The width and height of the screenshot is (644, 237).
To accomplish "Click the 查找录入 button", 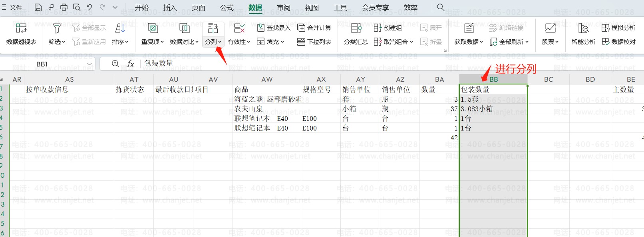I will [x=274, y=28].
